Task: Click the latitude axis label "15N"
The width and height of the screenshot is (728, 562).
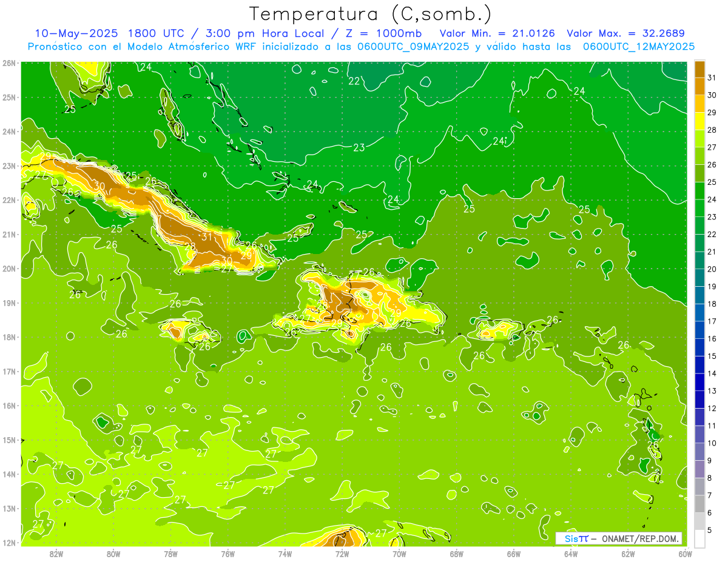Action: [x=9, y=440]
